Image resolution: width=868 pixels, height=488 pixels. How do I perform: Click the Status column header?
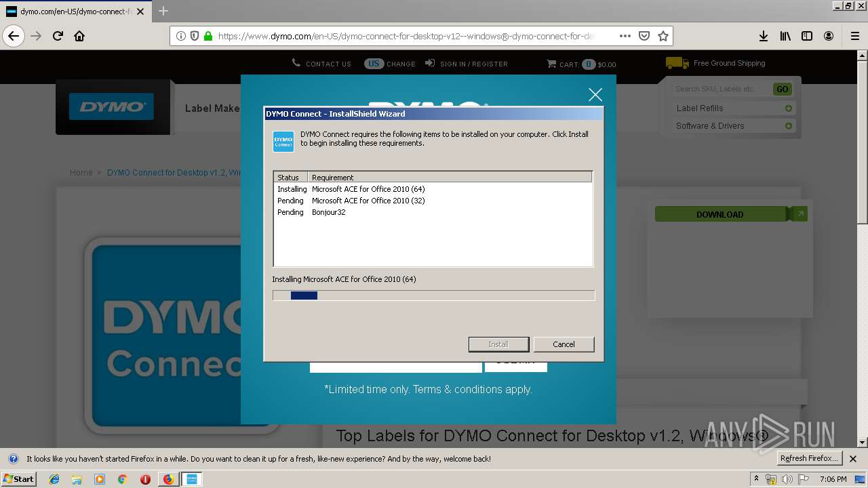(290, 177)
